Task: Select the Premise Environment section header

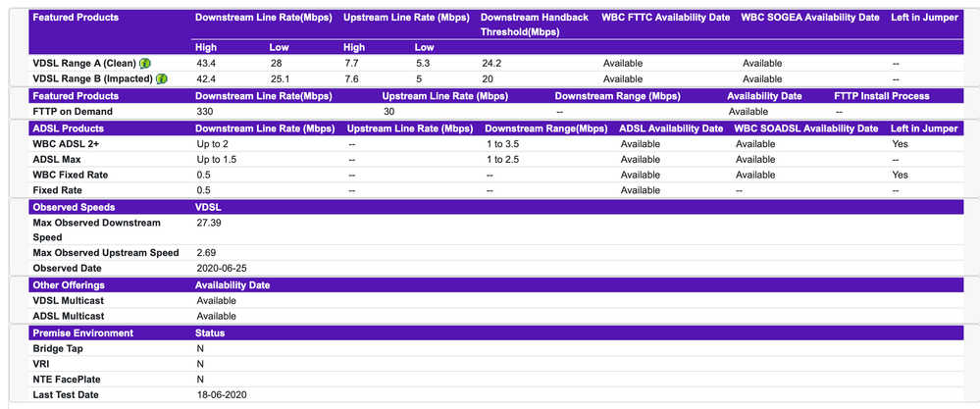Action: coord(81,333)
